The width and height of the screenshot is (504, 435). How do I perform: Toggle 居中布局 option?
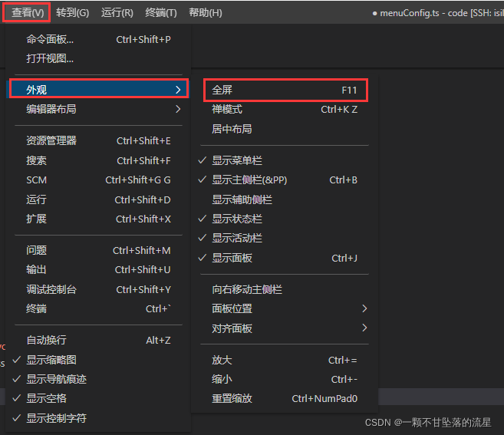(x=285, y=129)
